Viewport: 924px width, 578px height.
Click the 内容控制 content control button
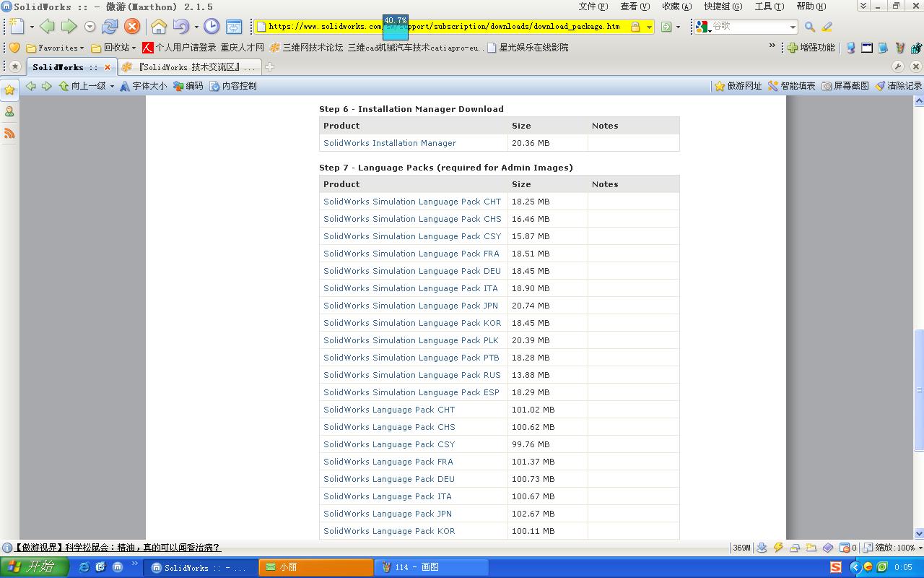(x=232, y=86)
